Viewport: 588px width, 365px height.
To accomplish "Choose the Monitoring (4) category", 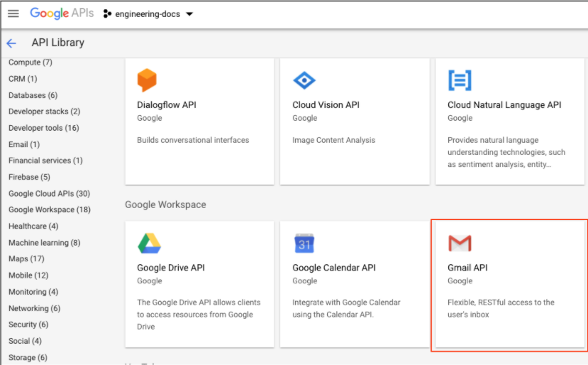I will pos(33,292).
